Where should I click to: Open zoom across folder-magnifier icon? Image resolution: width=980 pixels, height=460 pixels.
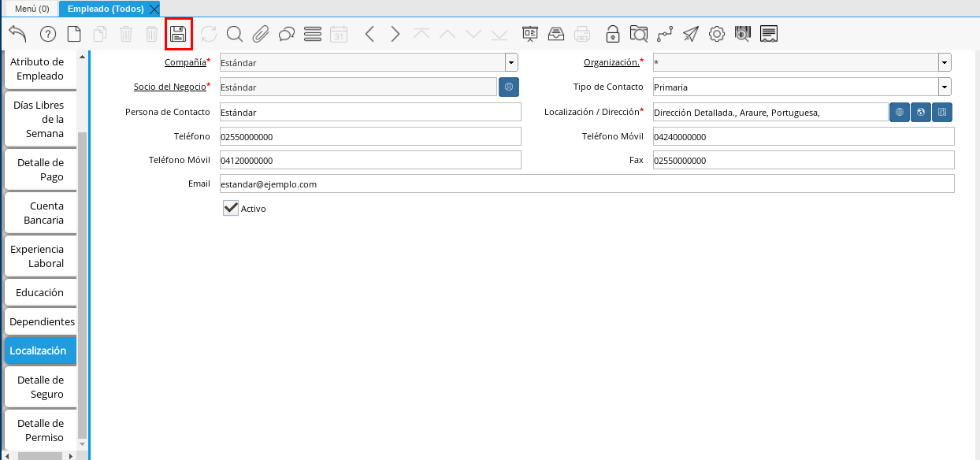[639, 34]
